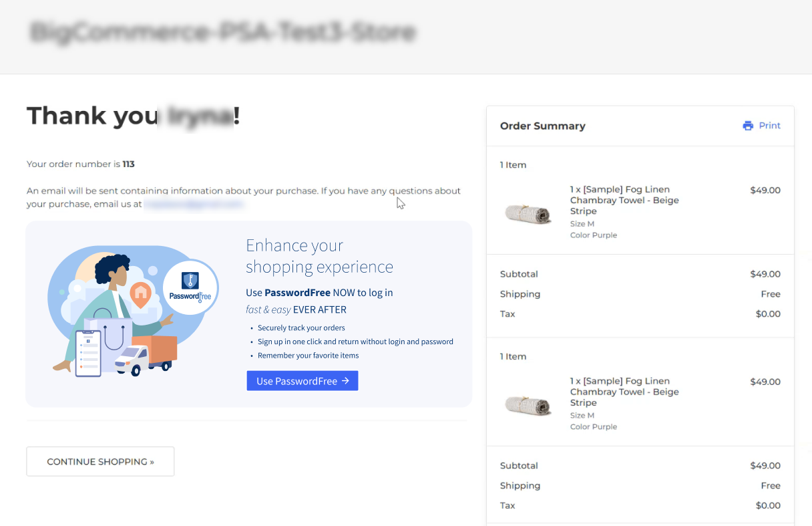The image size is (812, 526).
Task: Click the Print link text
Action: coord(769,126)
